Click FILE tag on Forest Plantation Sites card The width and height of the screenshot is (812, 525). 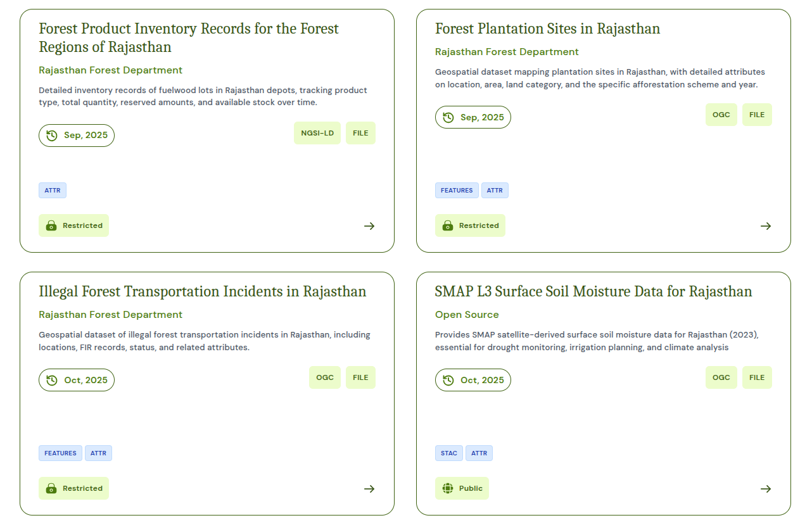pyautogui.click(x=757, y=115)
